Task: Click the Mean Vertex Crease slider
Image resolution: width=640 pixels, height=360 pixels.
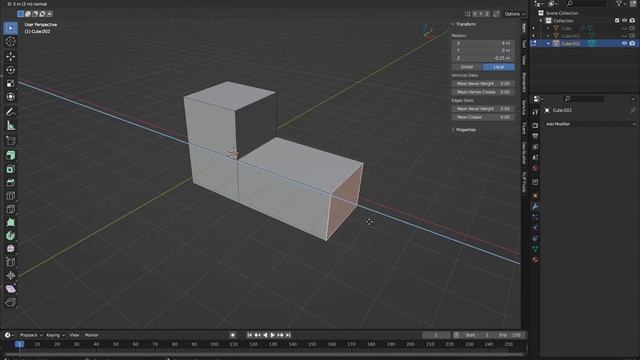Action: click(483, 92)
